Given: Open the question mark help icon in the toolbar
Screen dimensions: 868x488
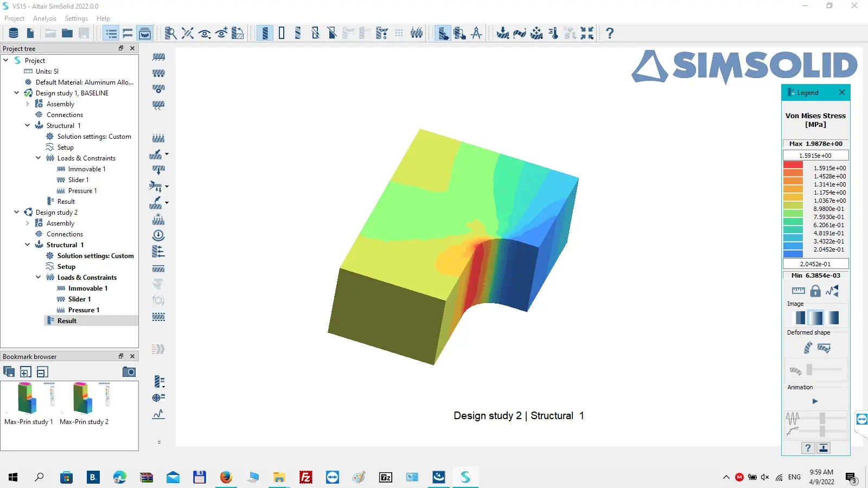Looking at the screenshot, I should [610, 34].
